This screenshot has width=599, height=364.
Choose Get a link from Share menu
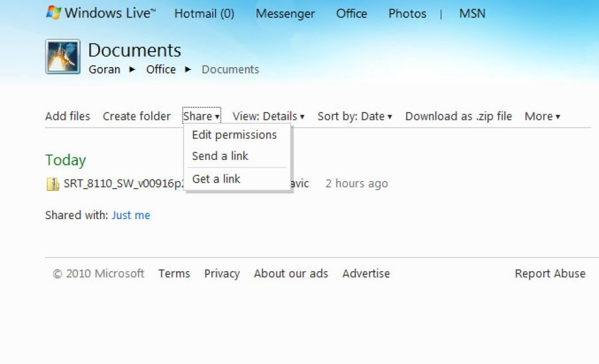[216, 179]
